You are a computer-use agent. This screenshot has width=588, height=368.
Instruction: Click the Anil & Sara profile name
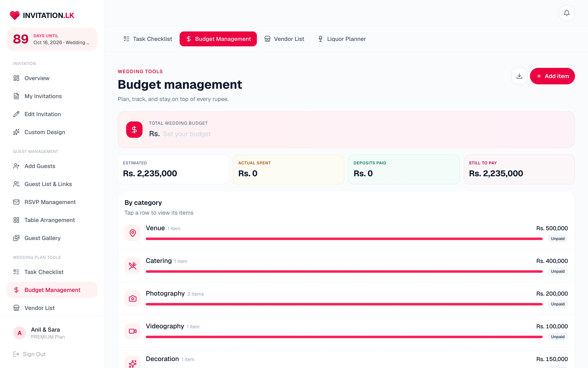46,330
